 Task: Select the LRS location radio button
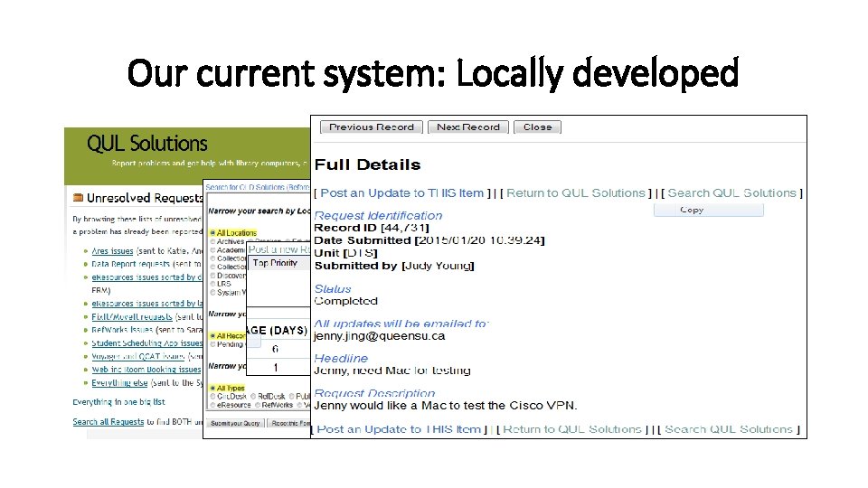[x=212, y=284]
